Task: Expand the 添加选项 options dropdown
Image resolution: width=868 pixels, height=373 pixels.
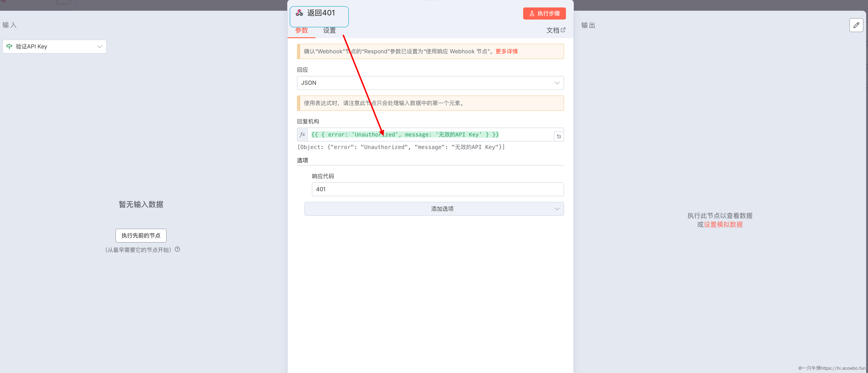Action: click(x=434, y=209)
